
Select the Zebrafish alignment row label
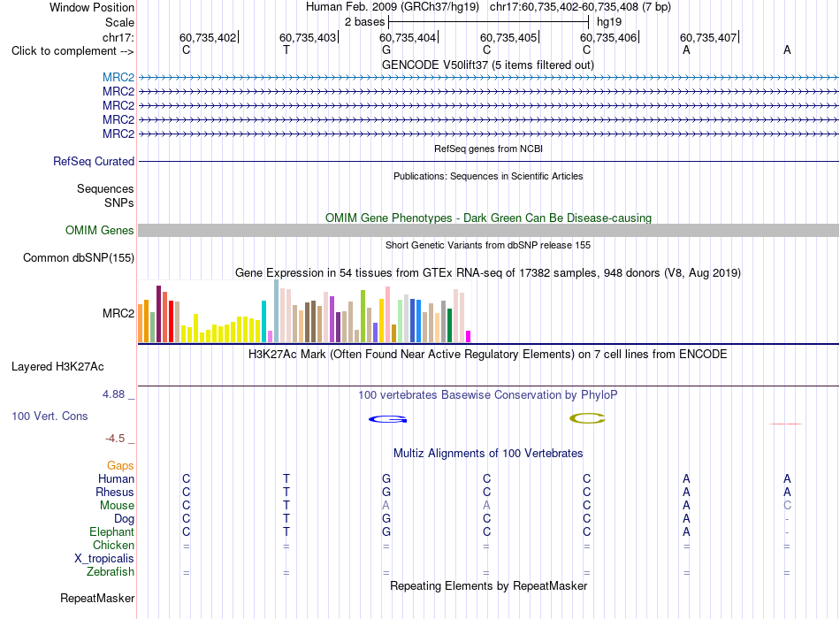pyautogui.click(x=111, y=571)
